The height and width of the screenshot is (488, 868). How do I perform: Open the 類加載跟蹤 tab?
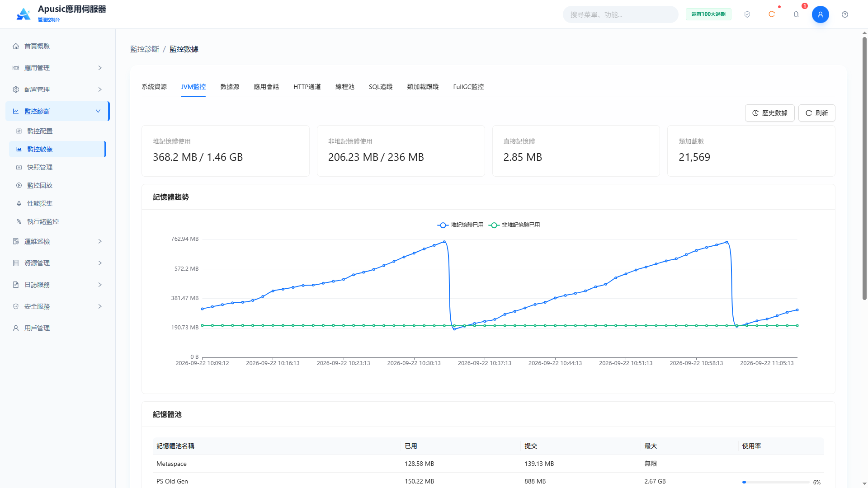click(x=423, y=87)
